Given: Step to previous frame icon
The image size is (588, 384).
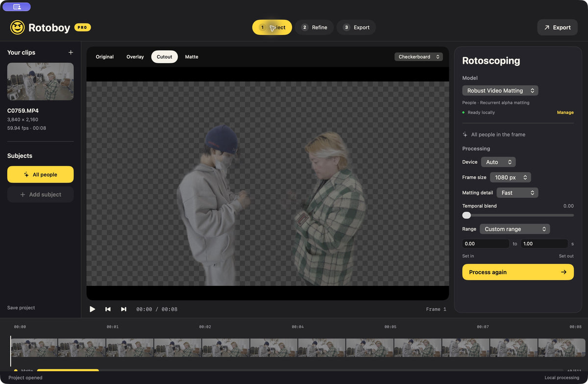Looking at the screenshot, I should (x=108, y=309).
